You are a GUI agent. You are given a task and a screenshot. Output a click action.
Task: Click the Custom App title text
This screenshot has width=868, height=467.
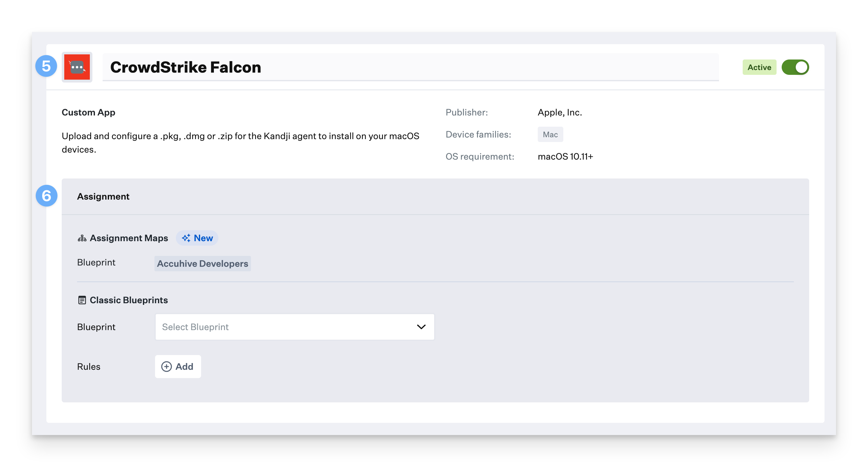[x=88, y=112]
